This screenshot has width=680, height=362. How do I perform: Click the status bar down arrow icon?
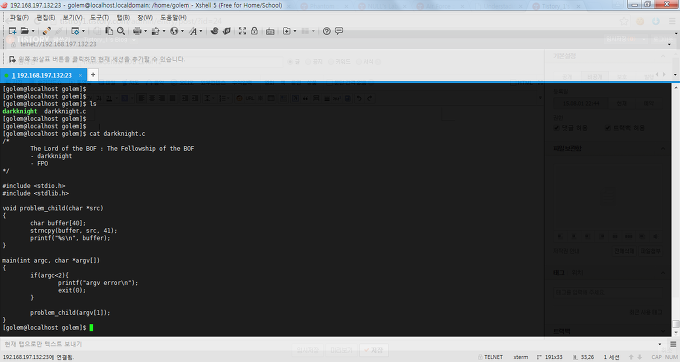coord(639,357)
